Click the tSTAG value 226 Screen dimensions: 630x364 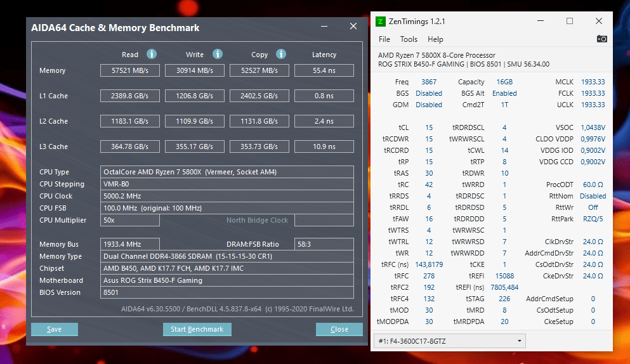tap(504, 299)
